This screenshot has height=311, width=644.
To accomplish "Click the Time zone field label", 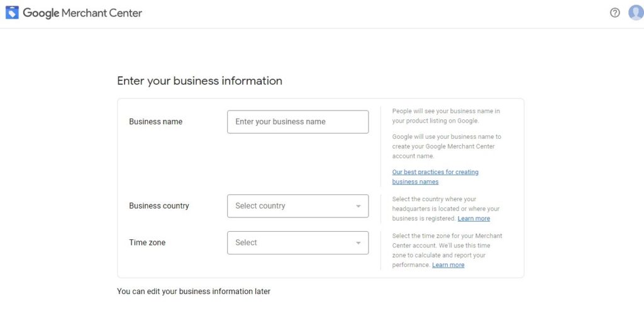I will [147, 243].
